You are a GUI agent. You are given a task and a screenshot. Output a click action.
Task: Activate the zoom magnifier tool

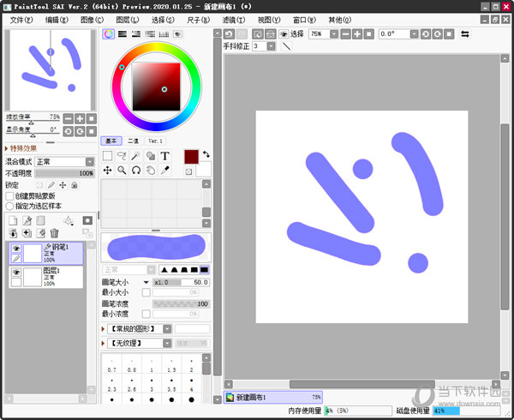pos(122,171)
